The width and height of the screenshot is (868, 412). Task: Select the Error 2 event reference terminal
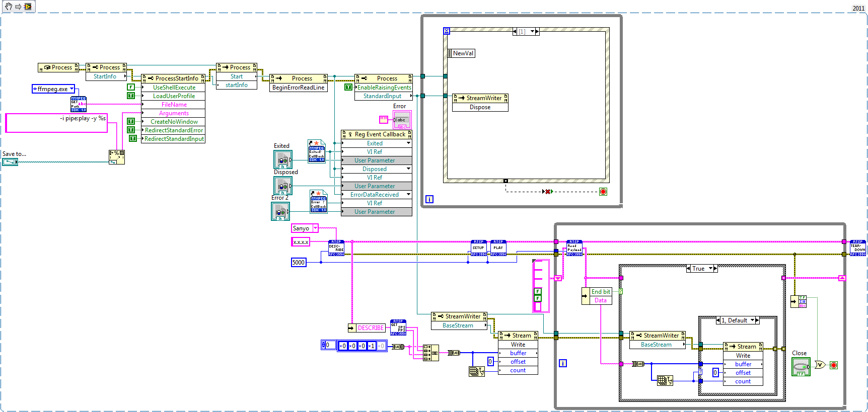[280, 211]
